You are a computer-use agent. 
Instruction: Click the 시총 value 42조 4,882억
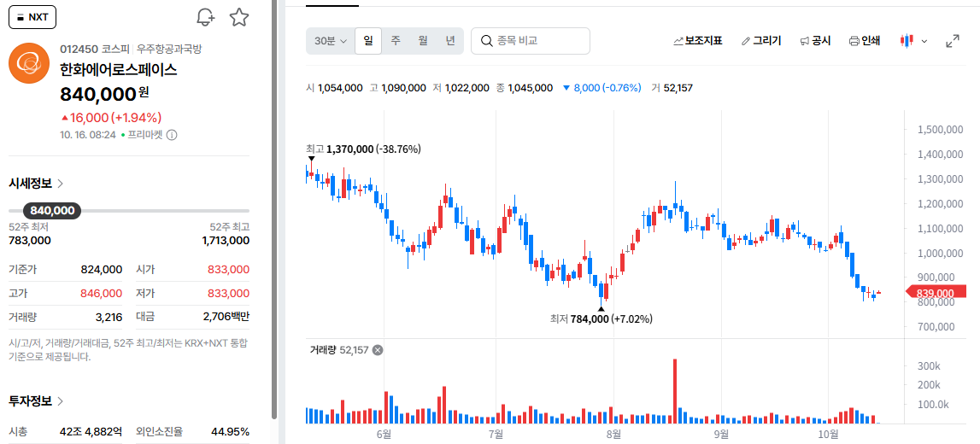coord(91,432)
